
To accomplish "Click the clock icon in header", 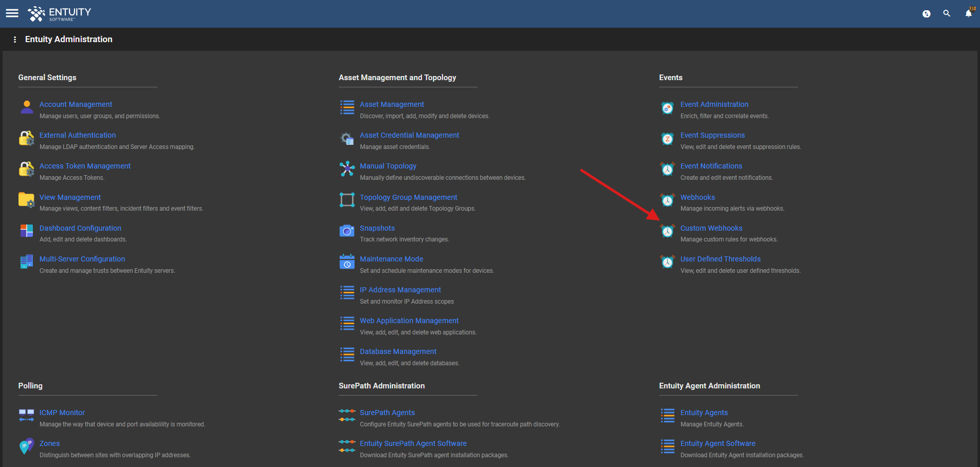I will (x=927, y=14).
